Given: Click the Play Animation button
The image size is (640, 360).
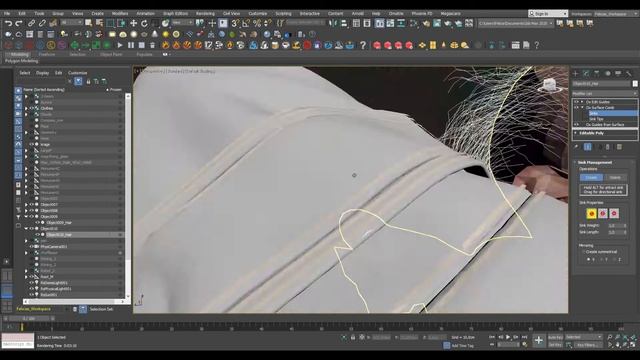Looking at the screenshot, I should 508,337.
